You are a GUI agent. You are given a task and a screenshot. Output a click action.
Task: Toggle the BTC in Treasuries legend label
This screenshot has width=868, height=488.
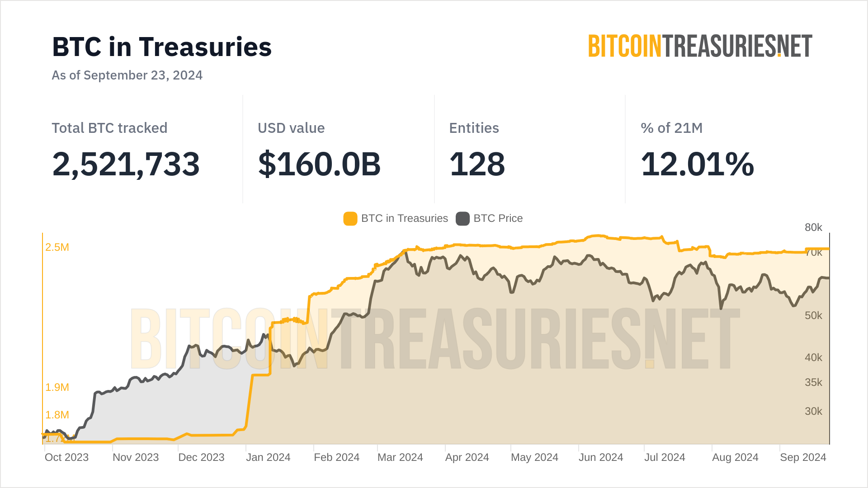coord(404,219)
